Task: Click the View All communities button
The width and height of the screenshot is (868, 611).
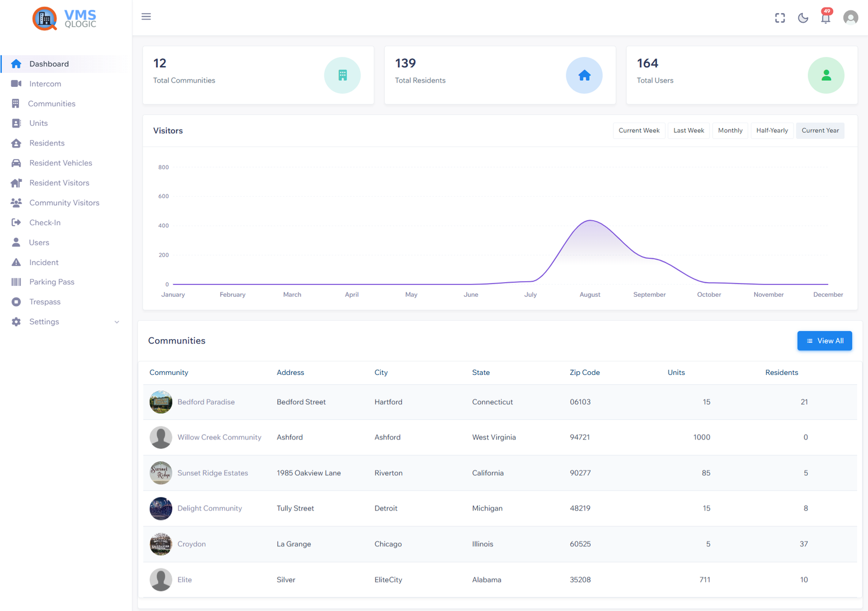Action: [825, 341]
